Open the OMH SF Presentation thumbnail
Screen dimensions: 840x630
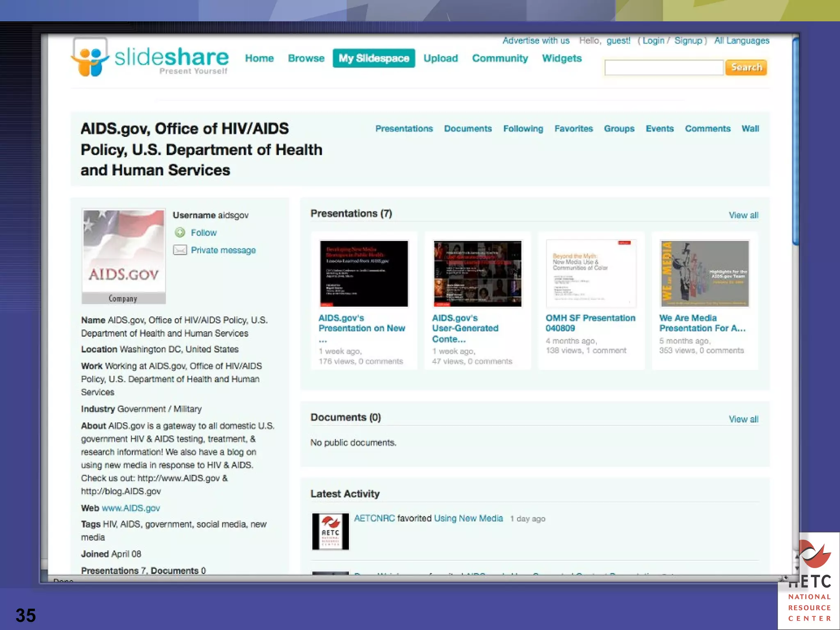click(x=591, y=274)
